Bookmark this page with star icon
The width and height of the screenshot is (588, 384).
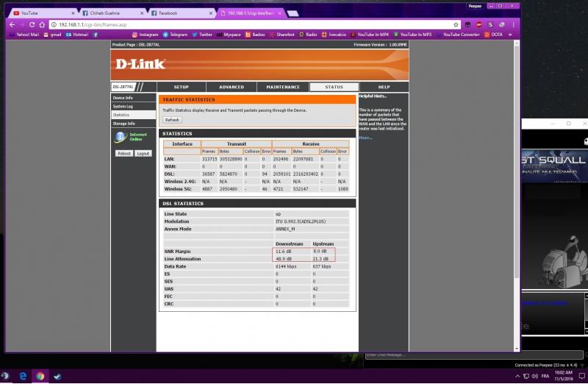point(456,24)
